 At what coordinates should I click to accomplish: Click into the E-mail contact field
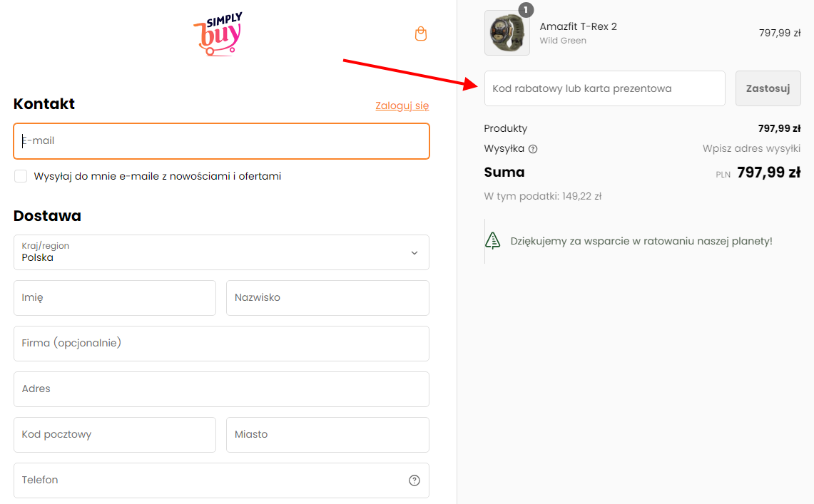click(222, 141)
